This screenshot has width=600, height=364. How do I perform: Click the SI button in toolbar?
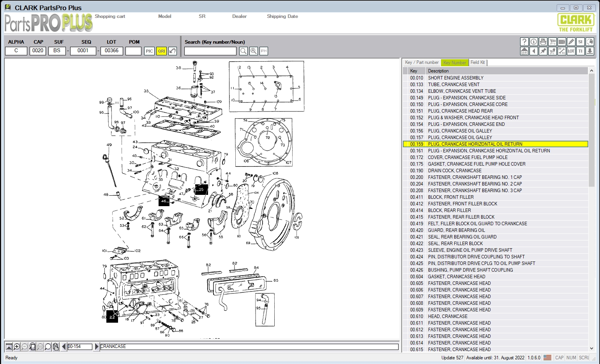point(580,42)
